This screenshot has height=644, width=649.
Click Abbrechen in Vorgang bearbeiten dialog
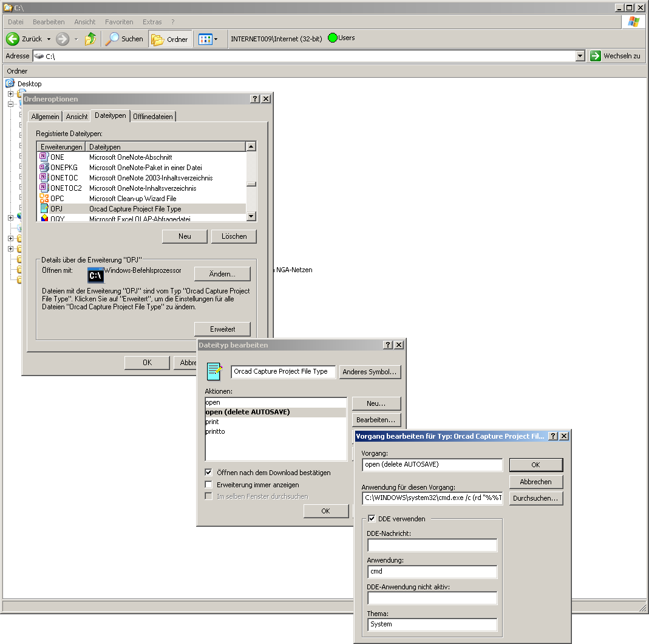(x=535, y=482)
